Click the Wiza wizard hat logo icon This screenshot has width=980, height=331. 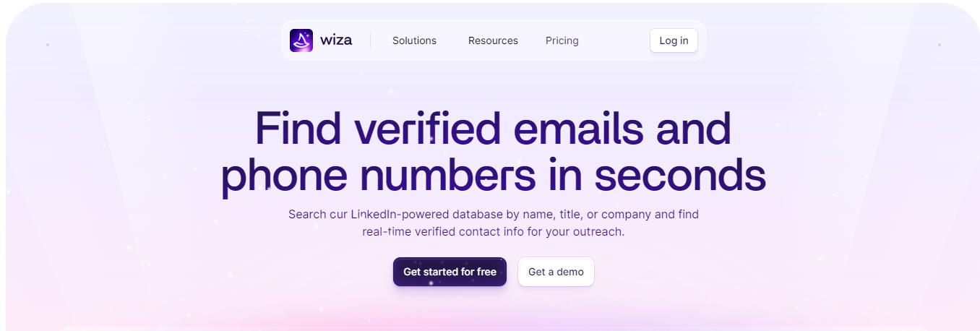pyautogui.click(x=301, y=40)
